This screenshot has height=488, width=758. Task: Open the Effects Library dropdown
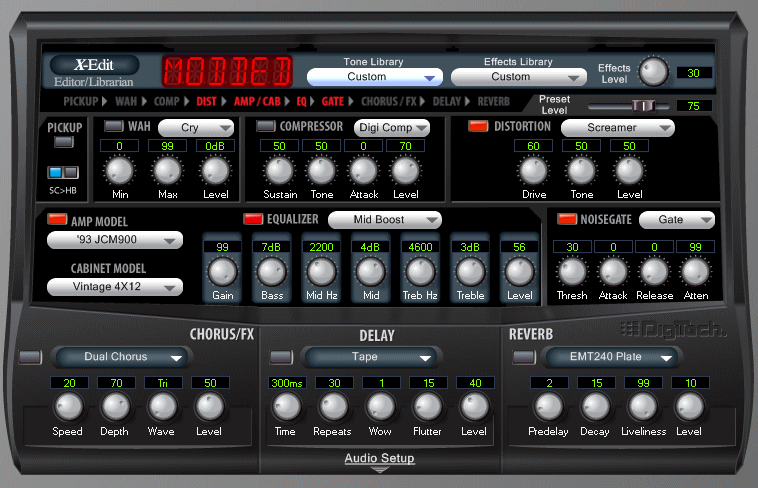519,77
